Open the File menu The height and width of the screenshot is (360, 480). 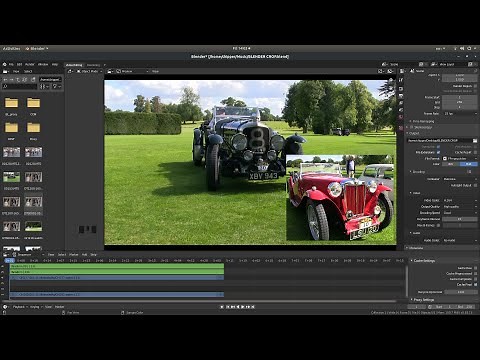pos(11,64)
